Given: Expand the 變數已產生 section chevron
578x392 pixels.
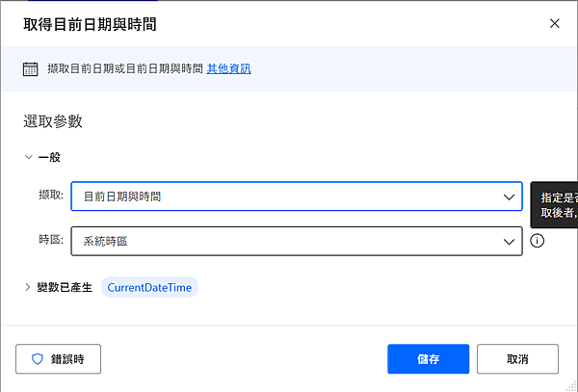Looking at the screenshot, I should pos(26,287).
